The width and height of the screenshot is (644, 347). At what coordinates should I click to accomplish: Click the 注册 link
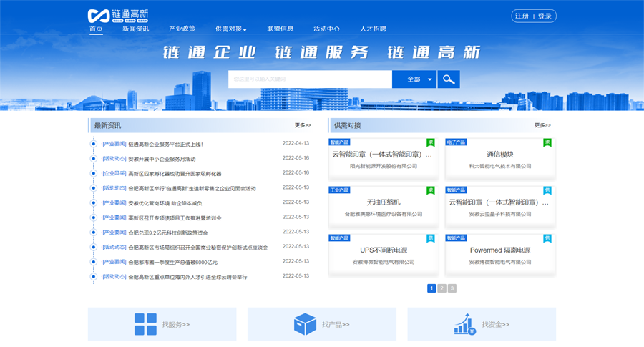coord(522,16)
